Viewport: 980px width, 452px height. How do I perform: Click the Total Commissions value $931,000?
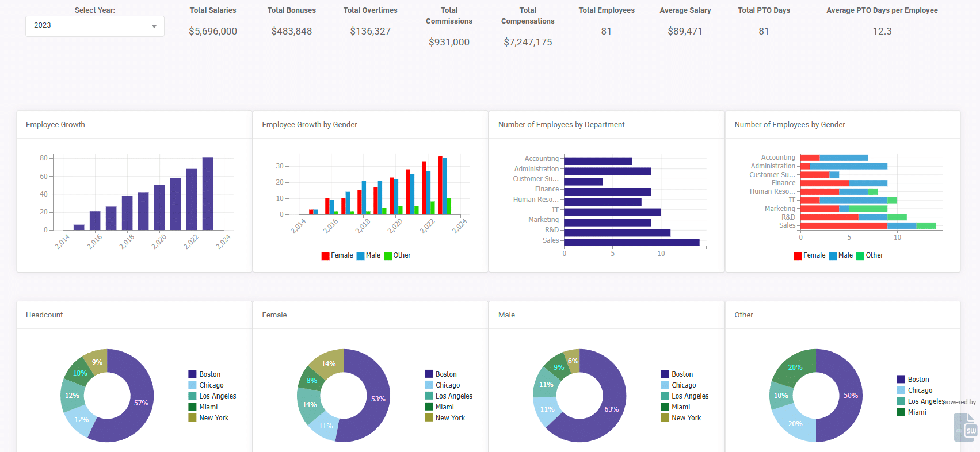[449, 43]
